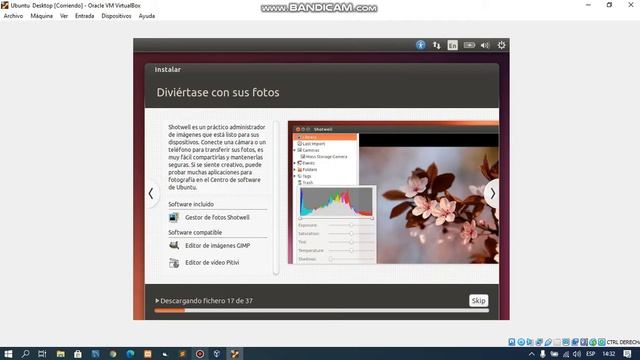Open the Windows Start menu
The height and width of the screenshot is (360, 640).
(x=8, y=354)
